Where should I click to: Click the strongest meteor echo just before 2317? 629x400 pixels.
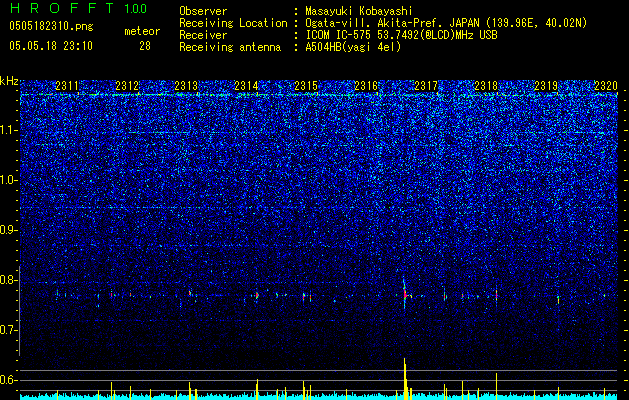coord(405,294)
